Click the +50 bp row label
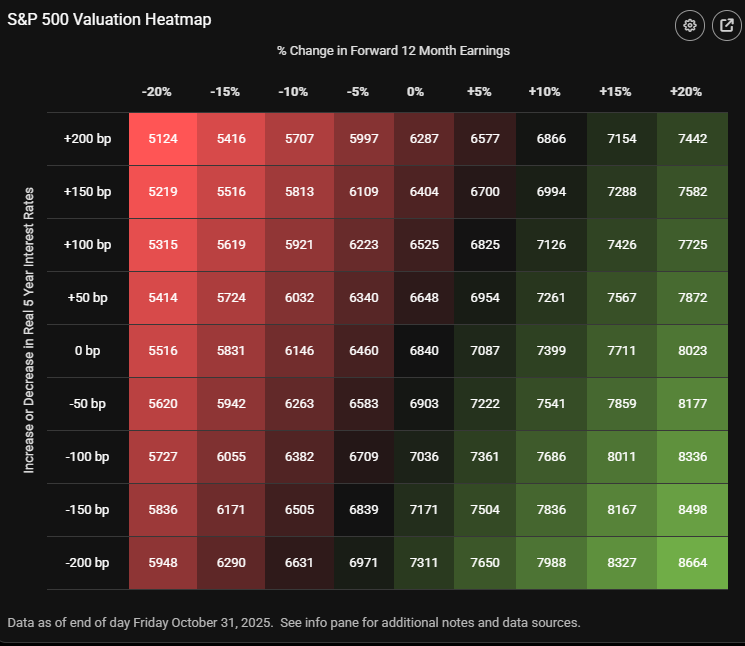This screenshot has width=745, height=646. click(x=87, y=298)
